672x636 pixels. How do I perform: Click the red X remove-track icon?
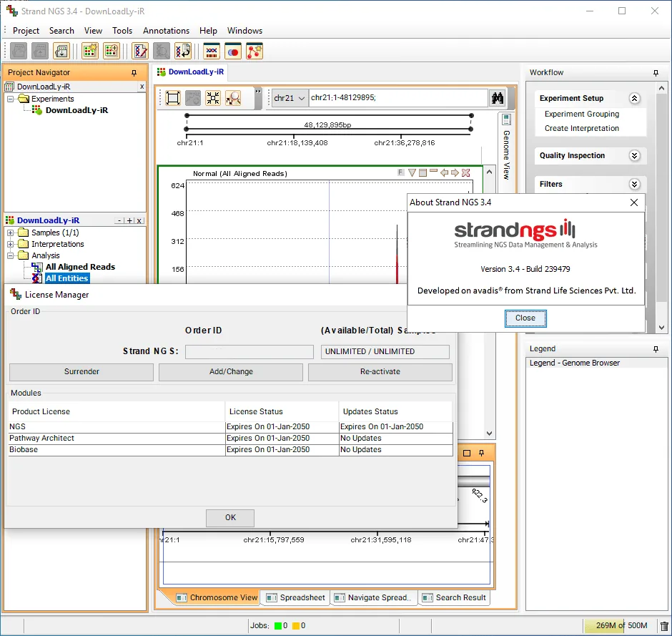[x=466, y=173]
